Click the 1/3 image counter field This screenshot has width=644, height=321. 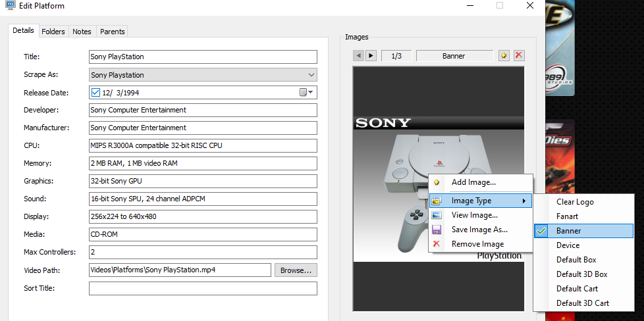point(396,56)
